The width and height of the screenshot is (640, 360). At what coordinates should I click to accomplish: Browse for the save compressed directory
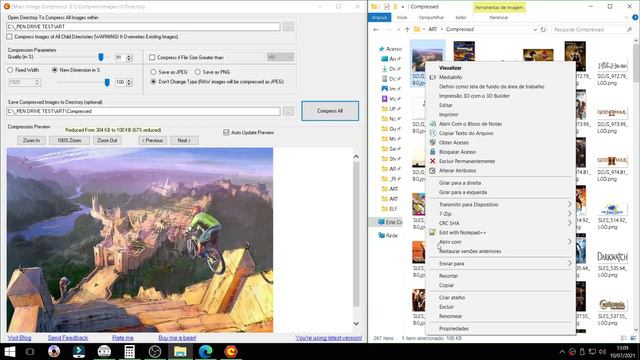pyautogui.click(x=288, y=111)
